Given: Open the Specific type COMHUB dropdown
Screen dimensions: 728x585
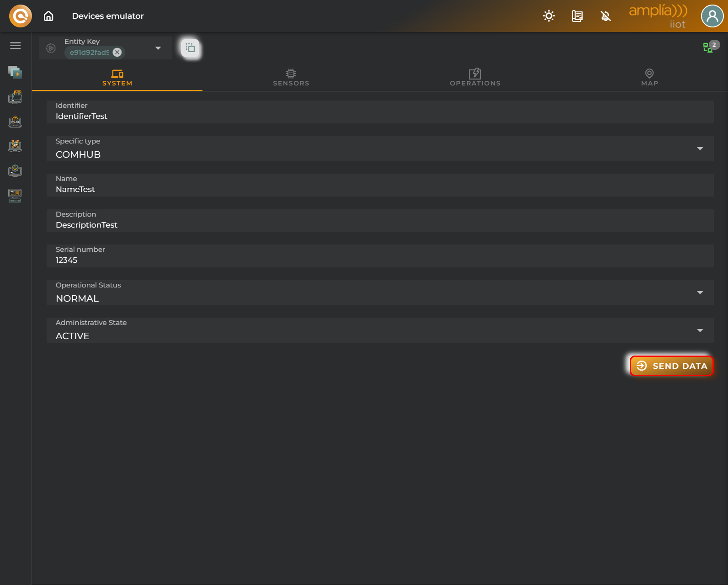Looking at the screenshot, I should (380, 149).
